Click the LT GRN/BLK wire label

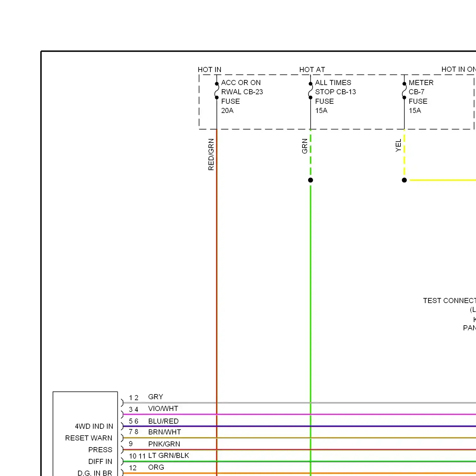coord(169,455)
